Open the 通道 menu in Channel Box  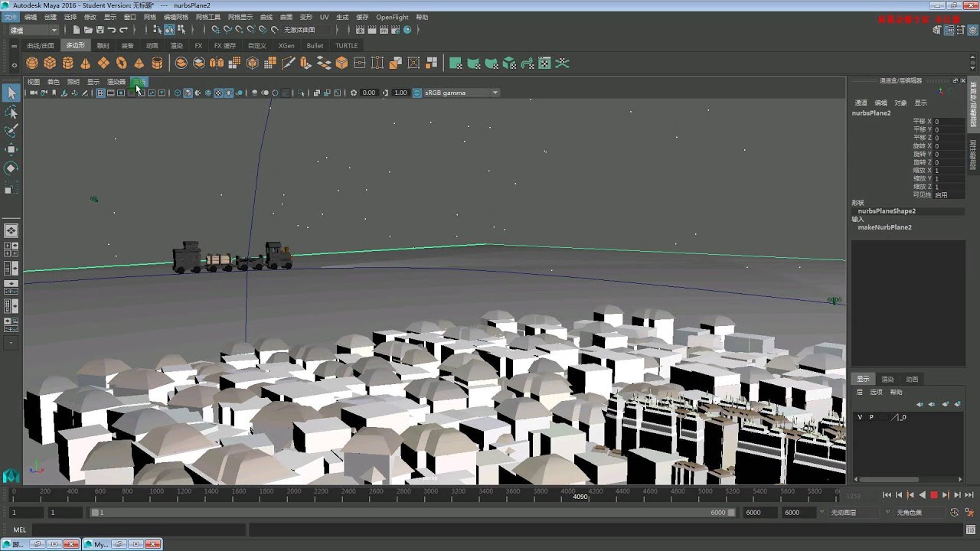861,103
